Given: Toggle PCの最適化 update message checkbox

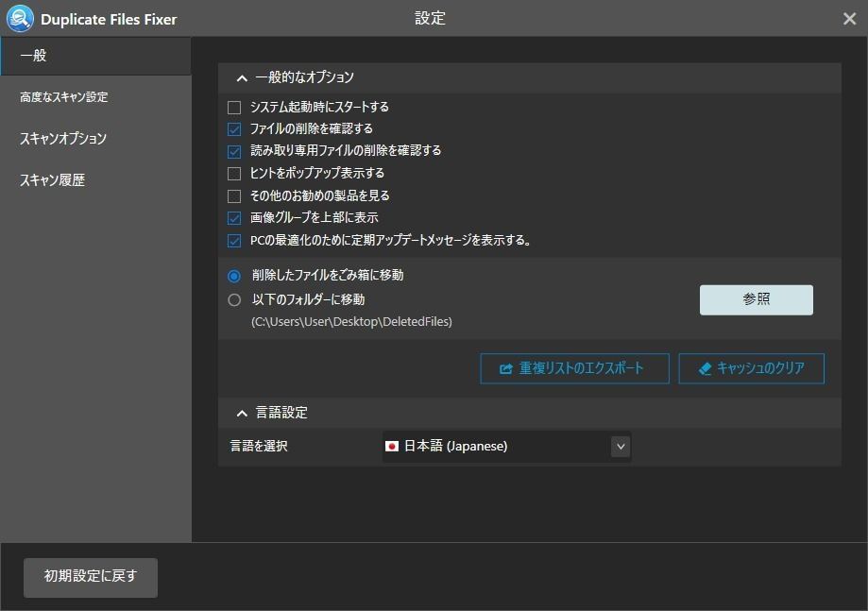Looking at the screenshot, I should tap(234, 241).
